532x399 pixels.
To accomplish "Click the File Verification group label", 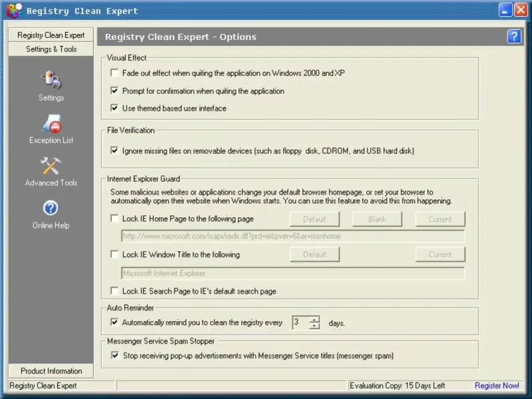I will point(130,130).
